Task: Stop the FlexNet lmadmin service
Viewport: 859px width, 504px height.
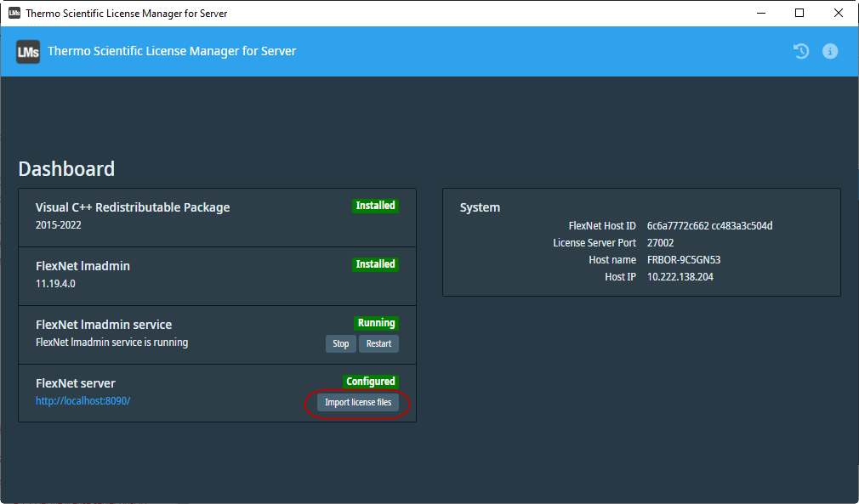Action: click(341, 343)
